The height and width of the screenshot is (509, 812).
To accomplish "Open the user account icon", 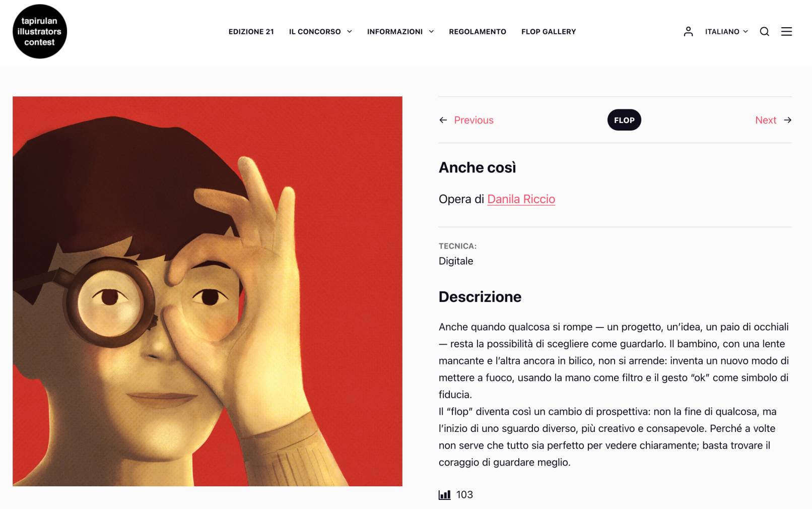I will 688,32.
